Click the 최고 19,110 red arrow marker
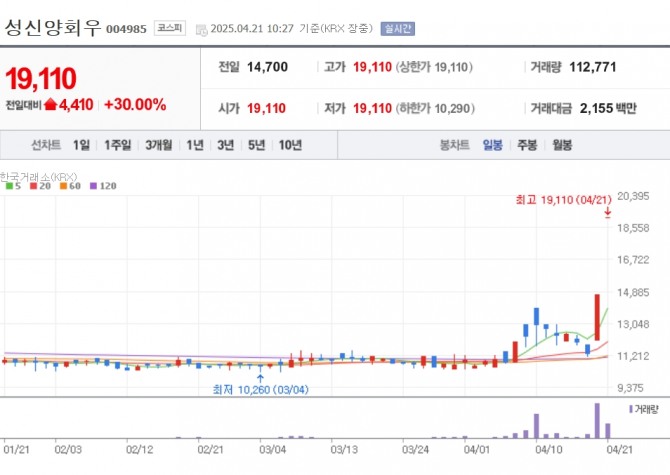This screenshot has height=475, width=670. pos(608,212)
